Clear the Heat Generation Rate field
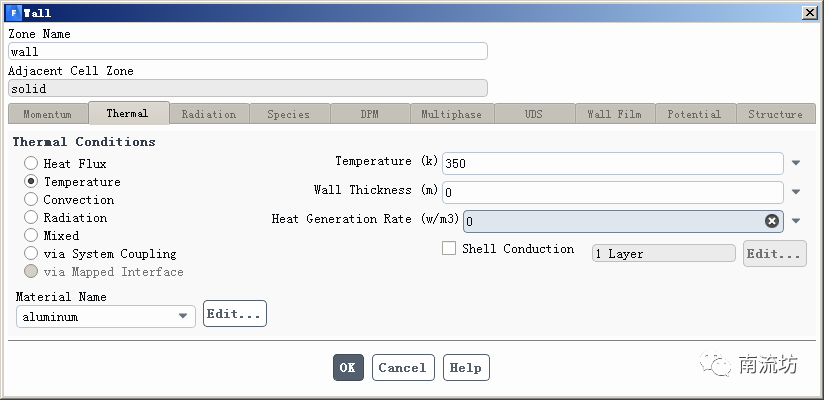The width and height of the screenshot is (824, 400). 772,221
